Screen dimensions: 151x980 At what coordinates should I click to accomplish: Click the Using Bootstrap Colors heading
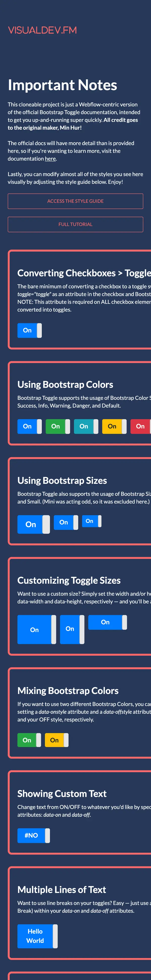[65, 384]
